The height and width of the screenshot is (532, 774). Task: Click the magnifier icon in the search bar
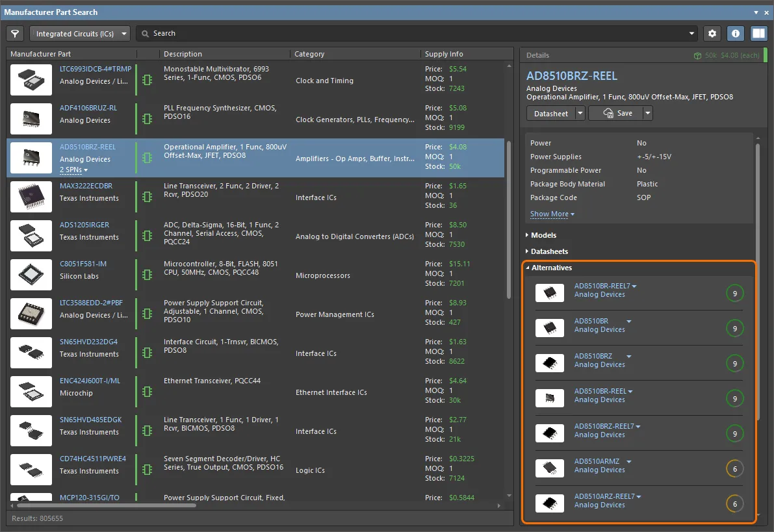coord(145,34)
